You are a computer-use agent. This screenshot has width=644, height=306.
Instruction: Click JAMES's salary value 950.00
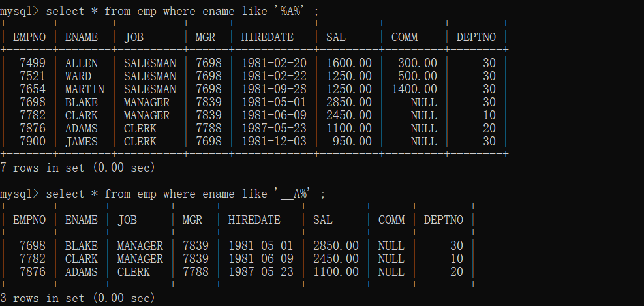(352, 142)
